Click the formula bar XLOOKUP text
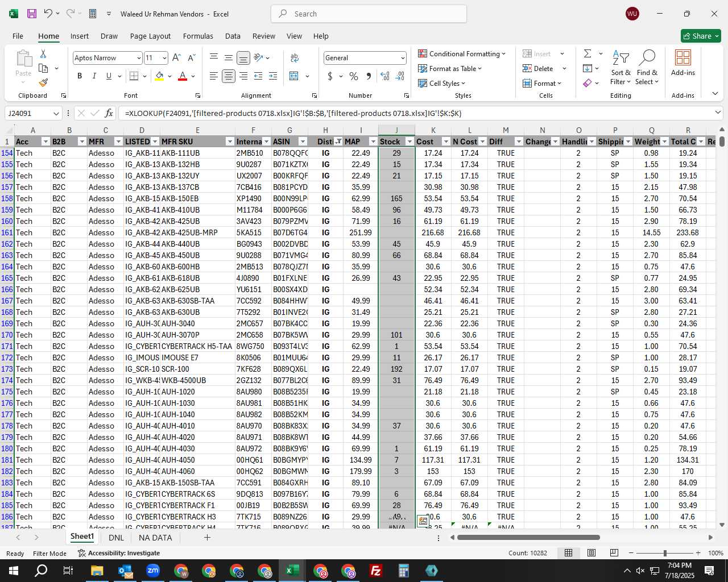This screenshot has width=728, height=582. 293,114
